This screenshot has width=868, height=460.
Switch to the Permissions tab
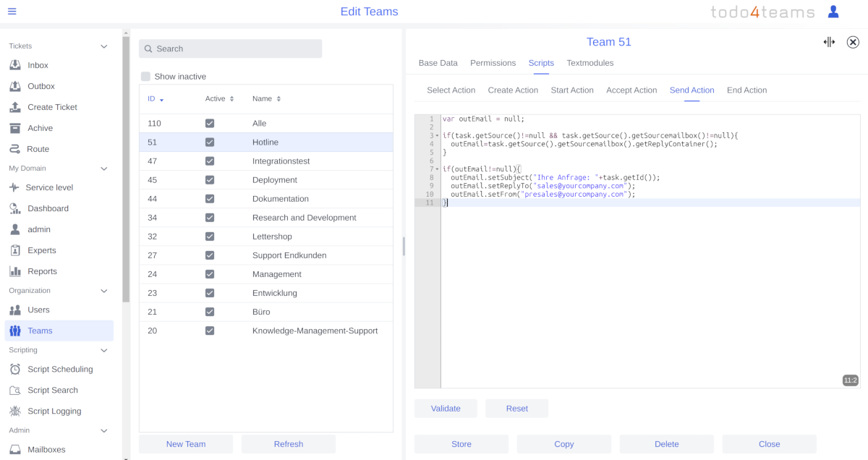tap(493, 63)
